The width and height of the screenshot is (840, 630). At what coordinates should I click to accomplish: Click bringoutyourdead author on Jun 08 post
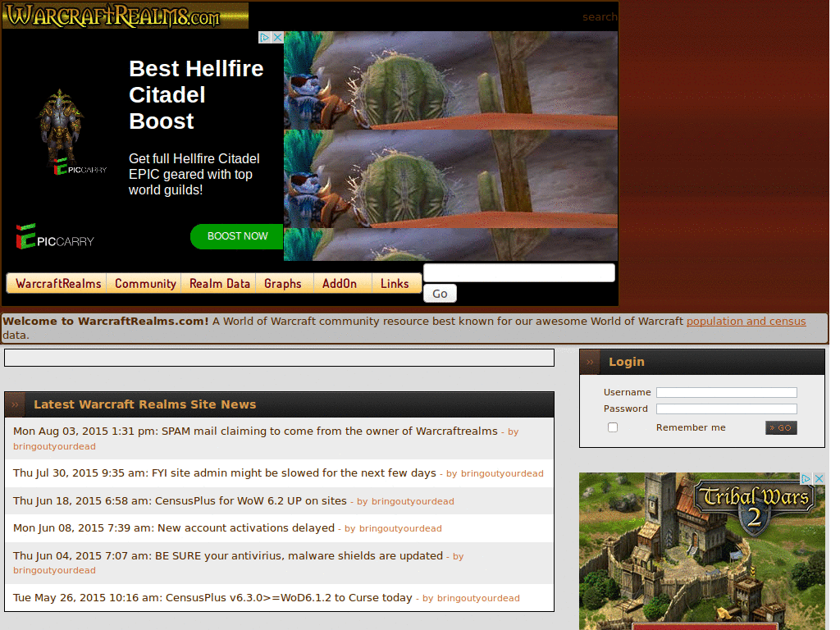pos(400,529)
